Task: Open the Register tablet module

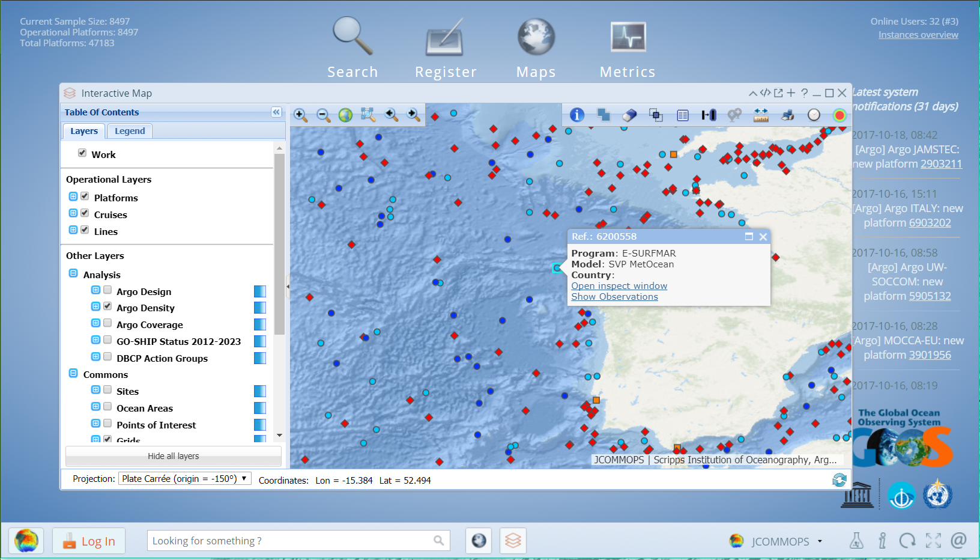Action: pos(446,48)
